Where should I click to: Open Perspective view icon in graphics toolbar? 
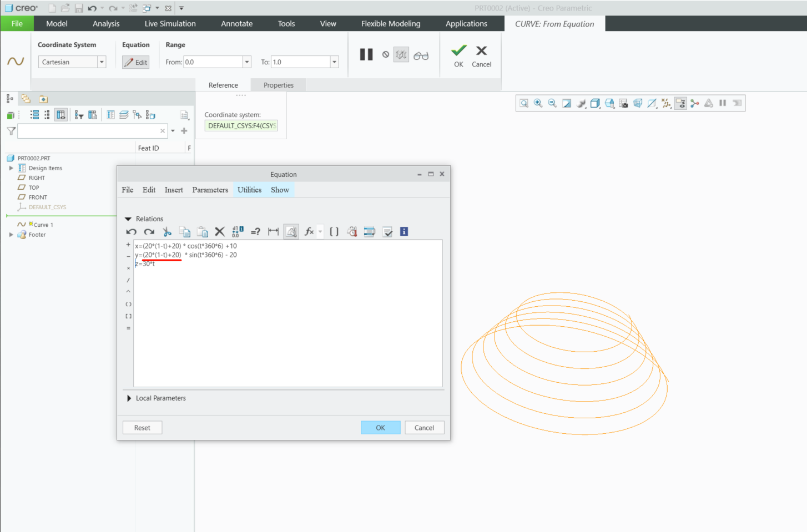point(638,103)
